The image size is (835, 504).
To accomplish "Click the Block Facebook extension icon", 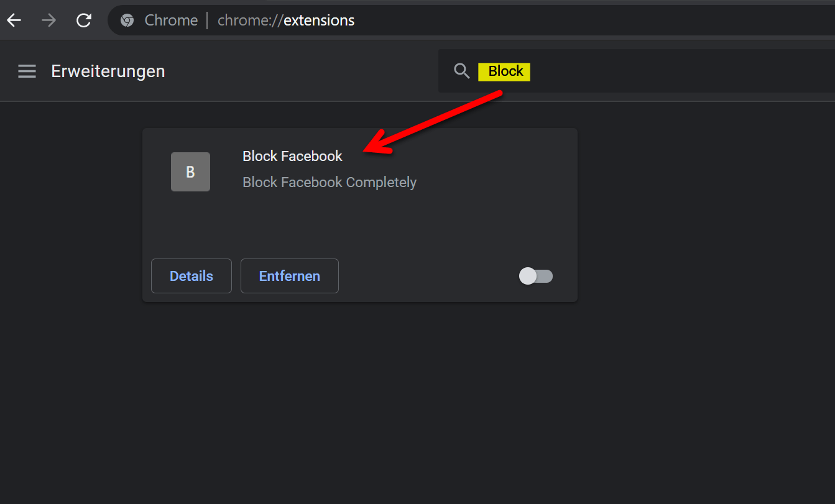I will pyautogui.click(x=190, y=172).
